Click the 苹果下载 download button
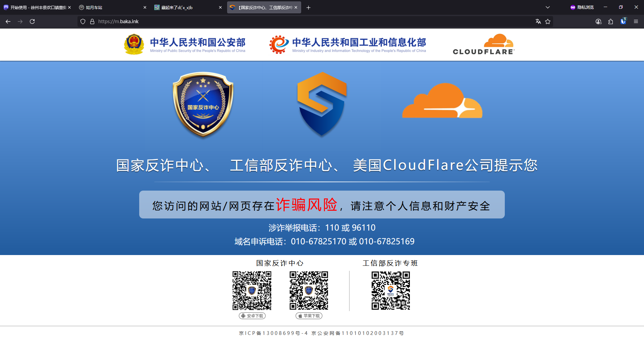 309,316
